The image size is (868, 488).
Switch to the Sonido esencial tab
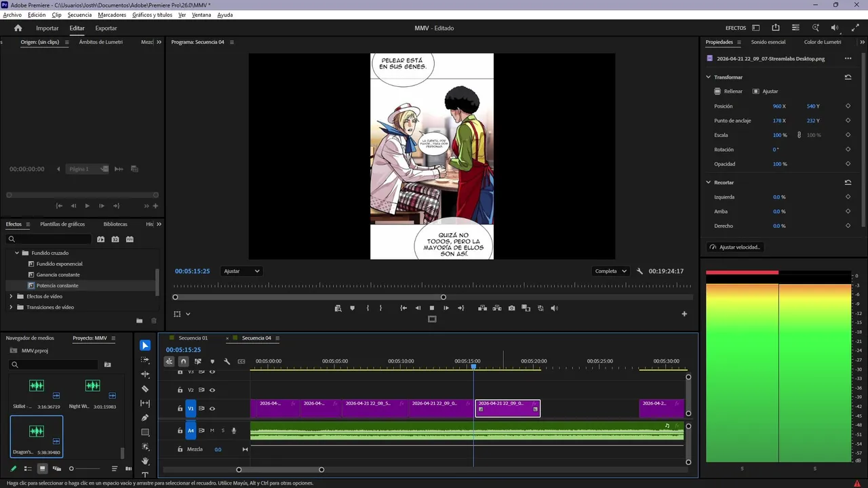pos(768,42)
